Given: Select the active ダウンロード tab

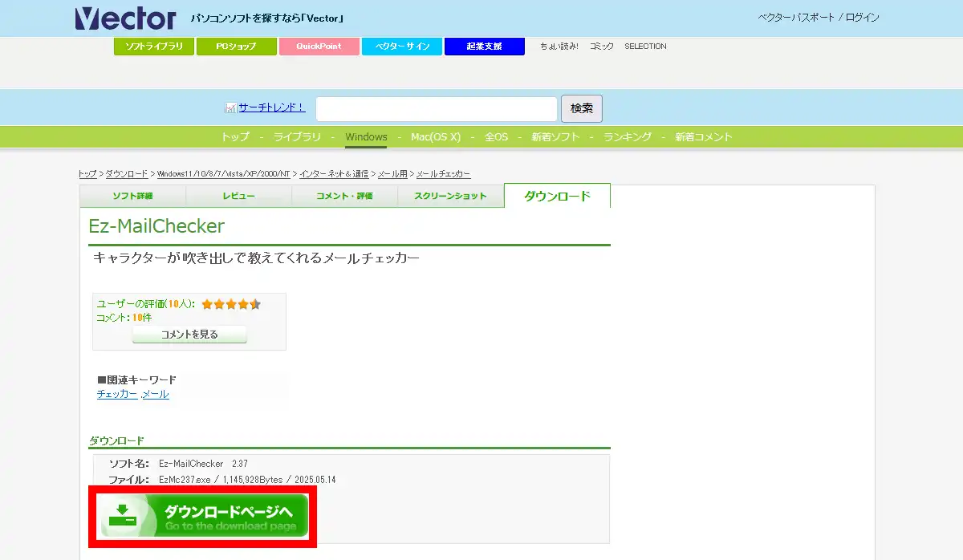Looking at the screenshot, I should click(x=557, y=196).
